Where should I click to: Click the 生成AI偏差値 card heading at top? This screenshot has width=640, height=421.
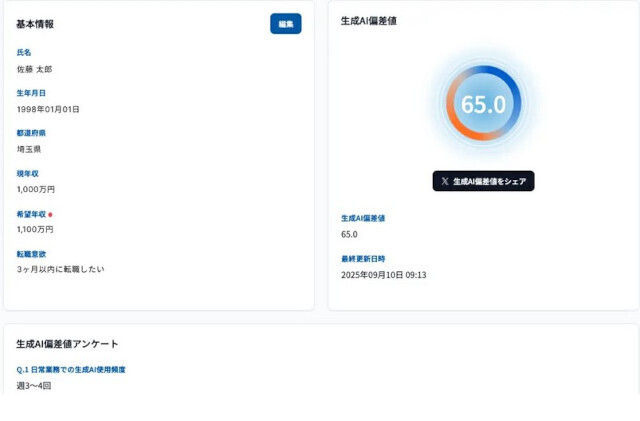click(x=368, y=20)
